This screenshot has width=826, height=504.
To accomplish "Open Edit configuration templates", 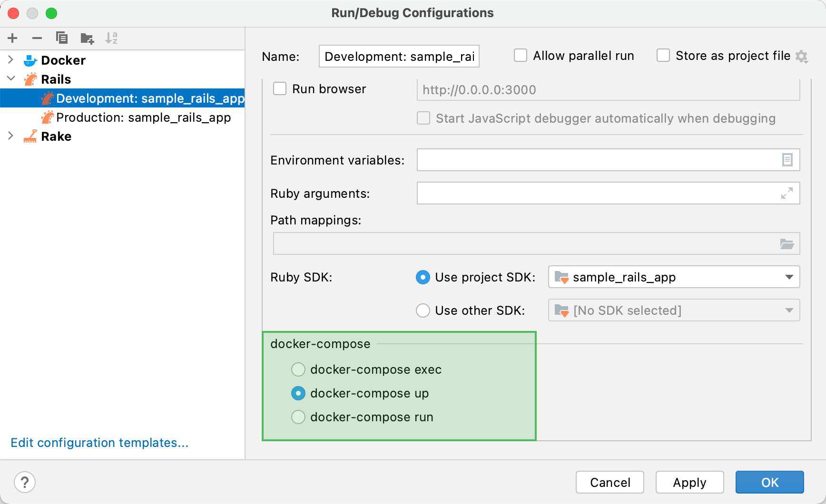I will click(x=99, y=443).
